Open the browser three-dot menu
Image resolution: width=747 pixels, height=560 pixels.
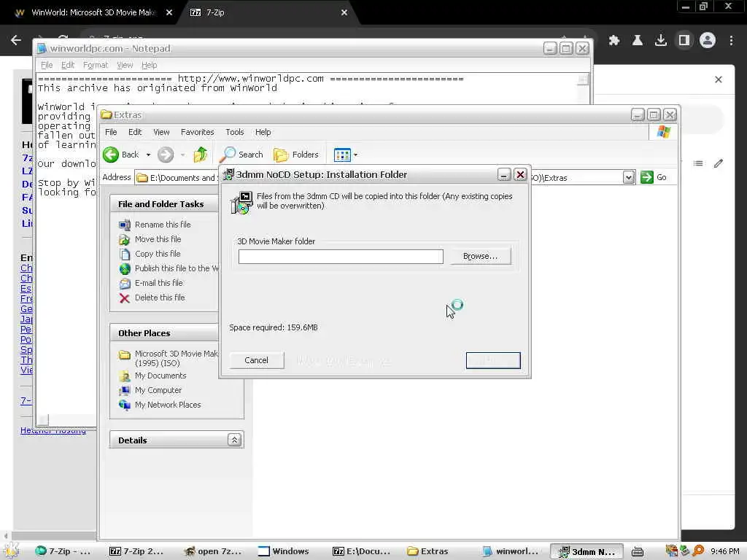coord(731,41)
